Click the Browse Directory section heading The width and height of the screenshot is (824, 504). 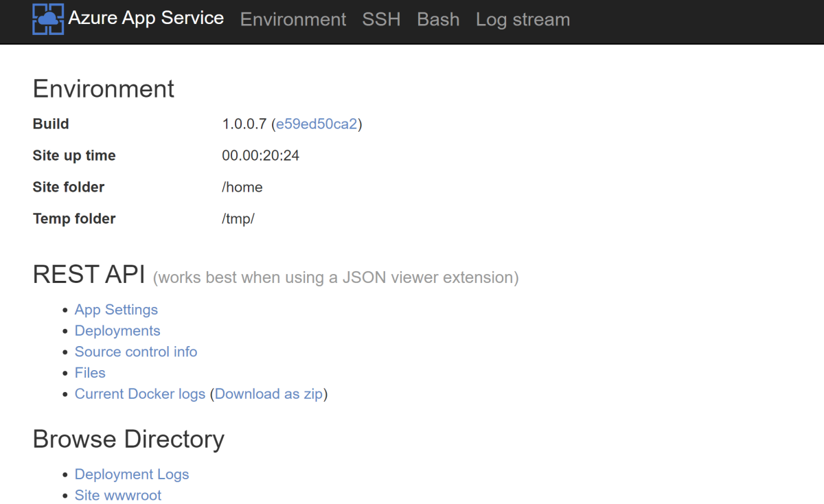pos(128,439)
